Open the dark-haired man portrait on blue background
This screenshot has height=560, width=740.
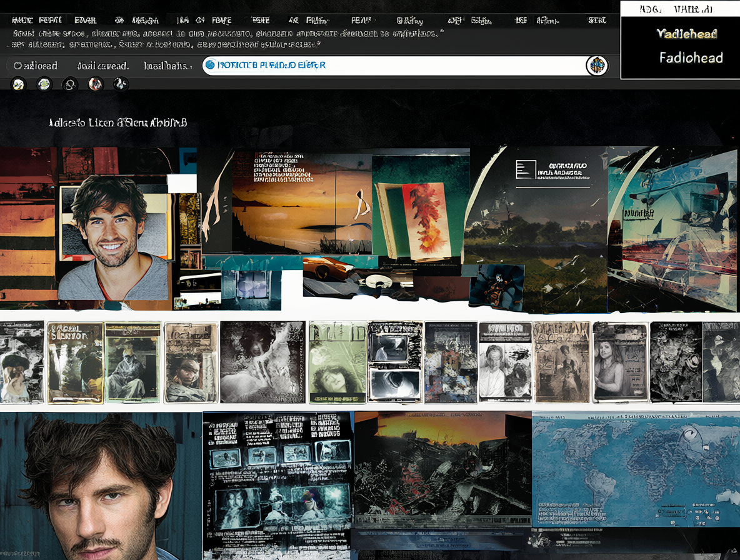pyautogui.click(x=101, y=486)
